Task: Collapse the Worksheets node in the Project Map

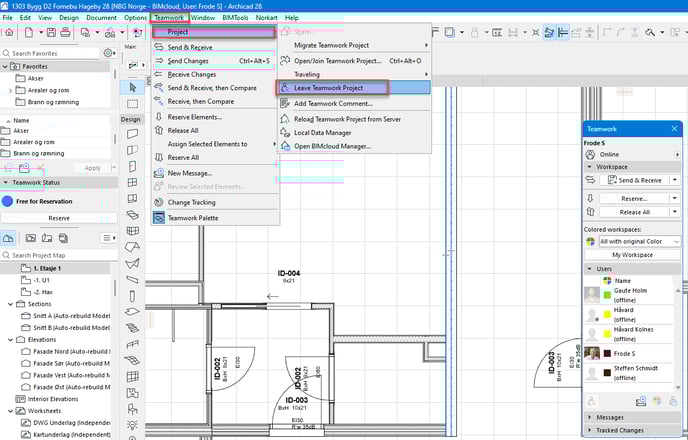Action: [11, 411]
